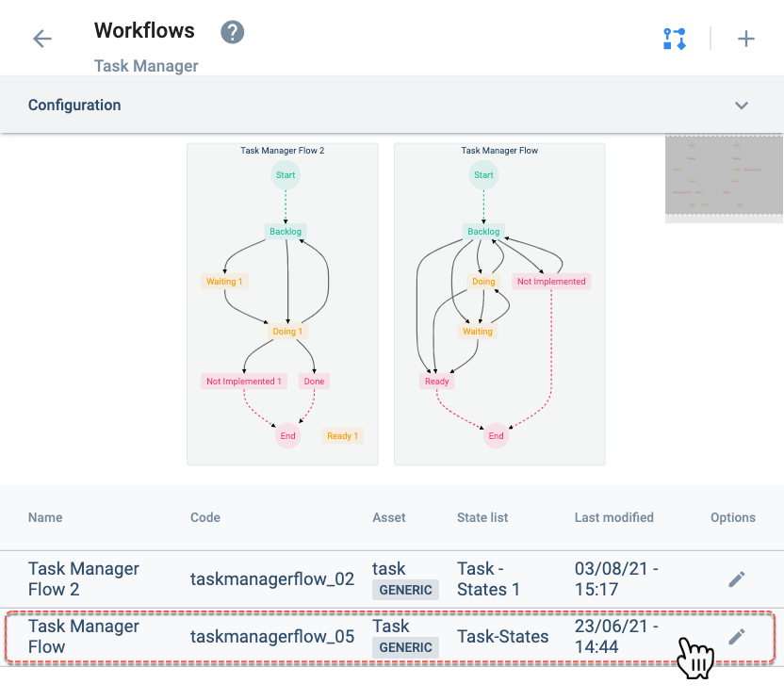Screen dimensions: 784x700
Task: Select the Ready state node
Action: coord(437,382)
